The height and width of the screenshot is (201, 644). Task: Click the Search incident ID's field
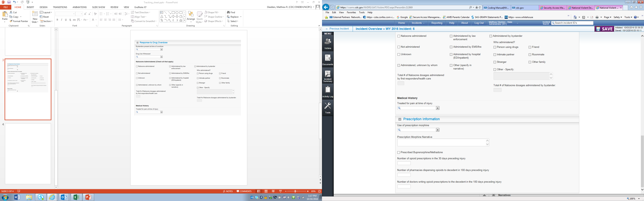[x=572, y=23]
